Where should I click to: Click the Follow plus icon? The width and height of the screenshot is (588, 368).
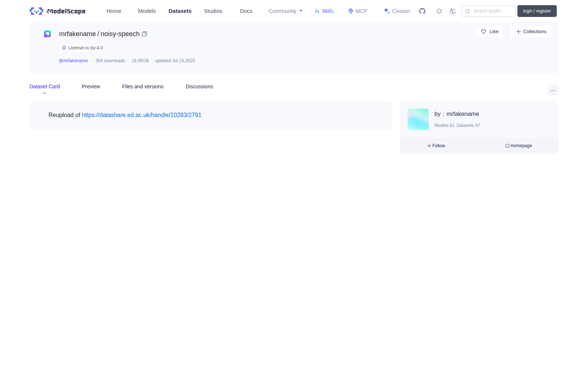(x=429, y=146)
